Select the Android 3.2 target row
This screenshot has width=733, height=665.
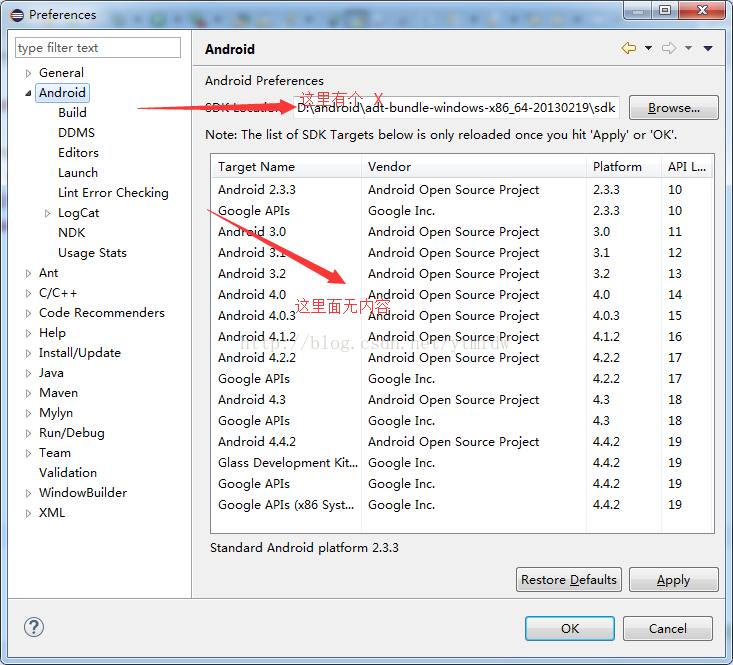coord(462,274)
